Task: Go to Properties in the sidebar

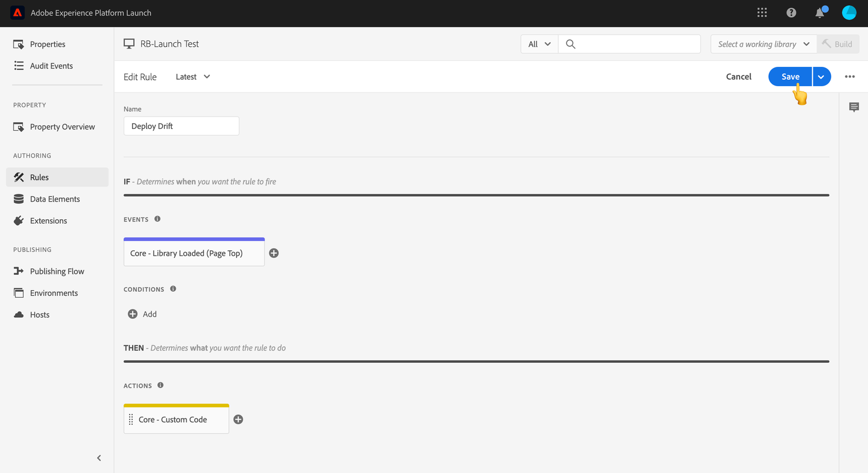Action: click(x=48, y=44)
